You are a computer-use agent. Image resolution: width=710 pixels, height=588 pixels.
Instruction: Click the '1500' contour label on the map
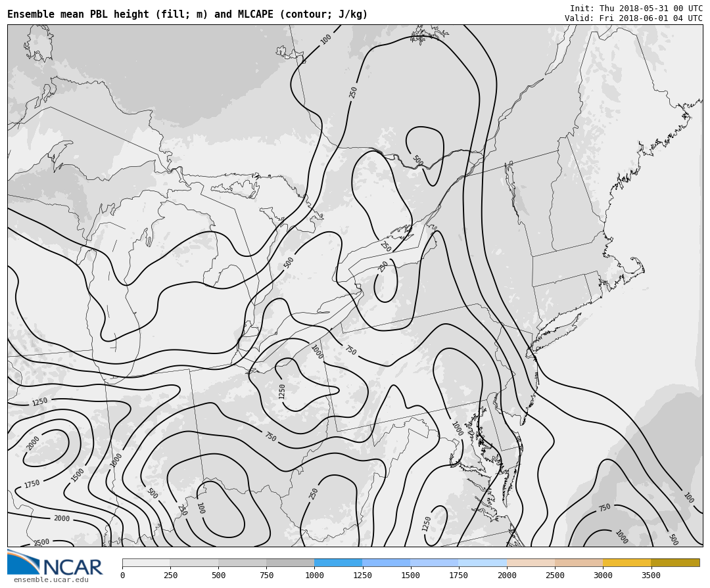pyautogui.click(x=78, y=474)
